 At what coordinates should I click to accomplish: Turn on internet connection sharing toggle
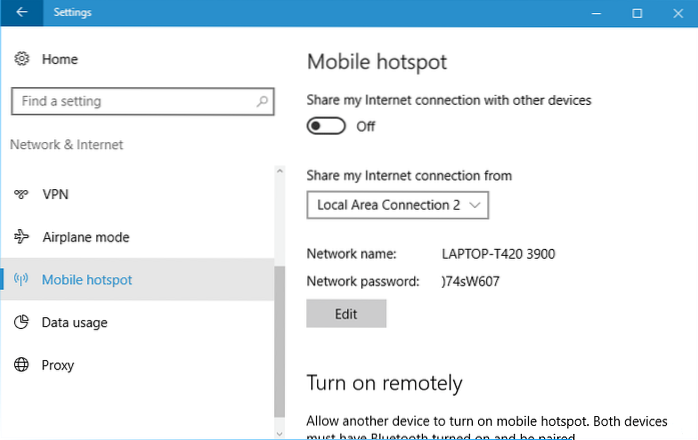pyautogui.click(x=326, y=126)
